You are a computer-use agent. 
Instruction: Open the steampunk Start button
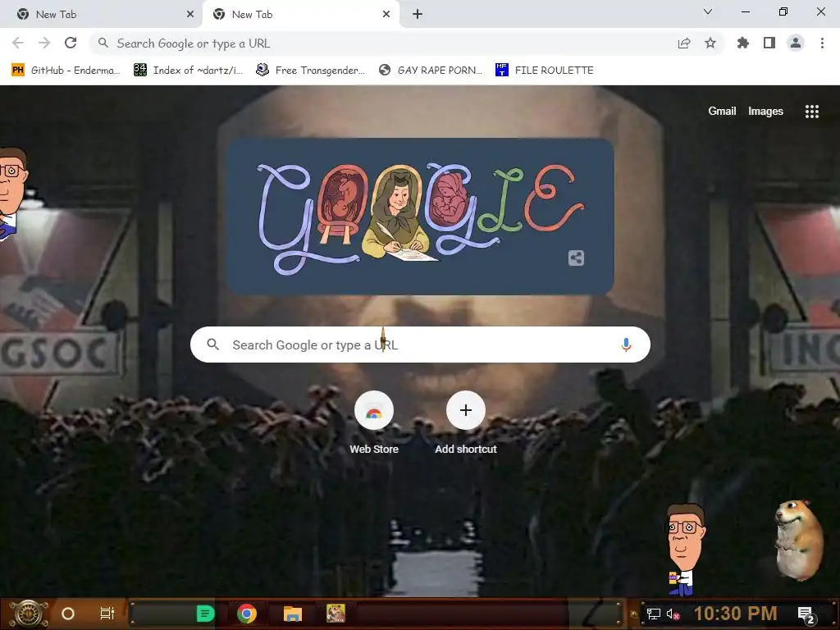[28, 614]
